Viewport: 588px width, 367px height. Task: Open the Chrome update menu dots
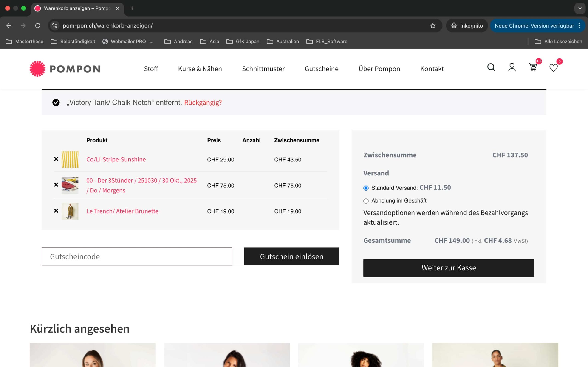579,25
